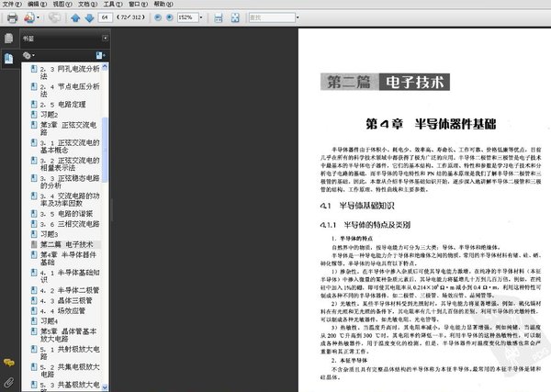Open bookmark 4.4 场效应管
Image resolution: width=551 pixels, height=392 pixels.
[62, 310]
